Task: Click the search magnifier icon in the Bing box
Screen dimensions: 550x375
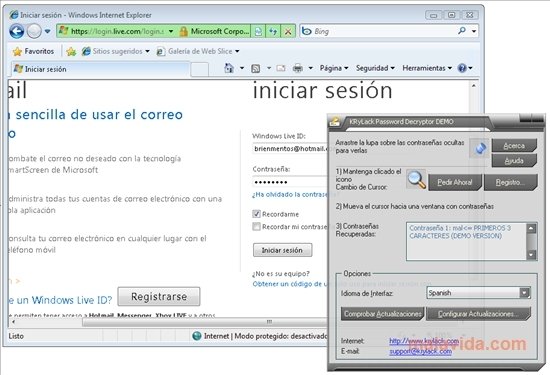Action: click(x=462, y=31)
